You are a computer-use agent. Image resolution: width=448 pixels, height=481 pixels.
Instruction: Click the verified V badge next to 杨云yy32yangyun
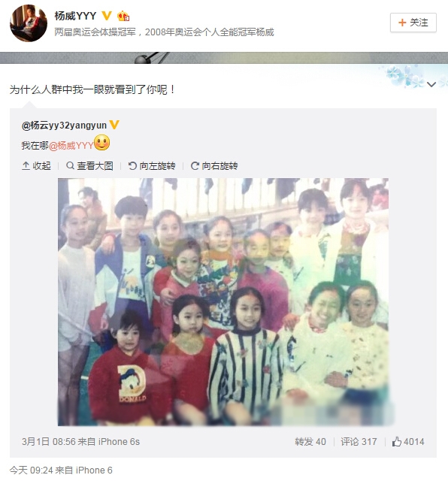click(x=114, y=124)
